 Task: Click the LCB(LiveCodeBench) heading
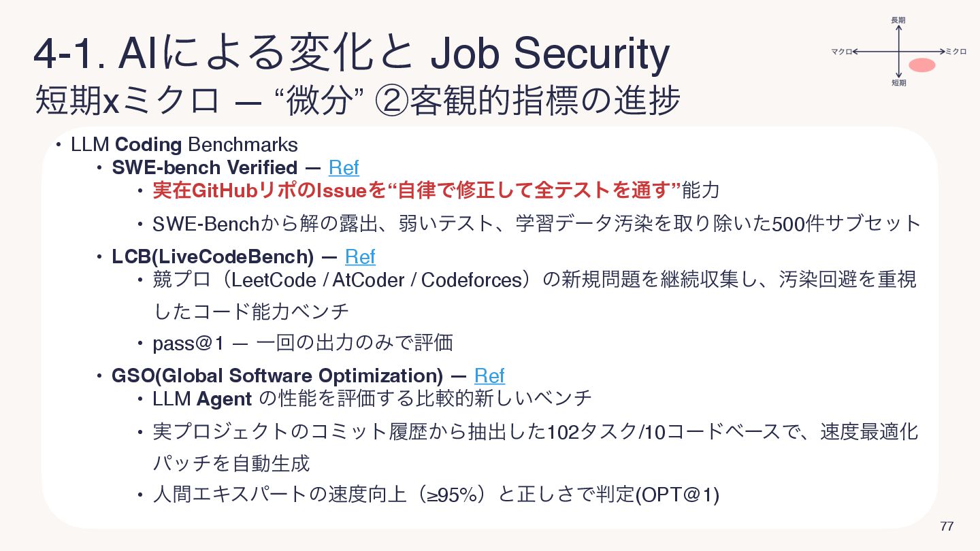pos(213,256)
